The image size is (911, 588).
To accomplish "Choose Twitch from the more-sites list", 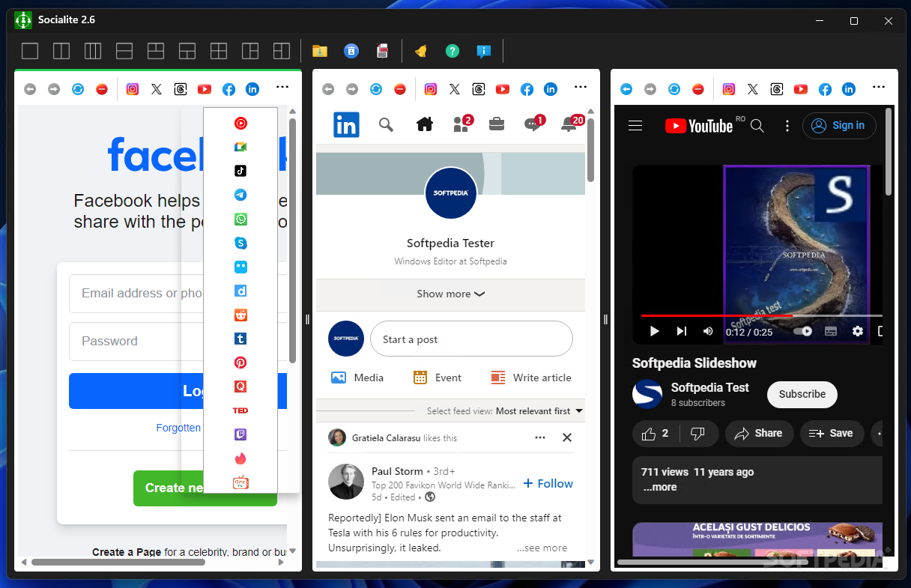I will (x=240, y=434).
